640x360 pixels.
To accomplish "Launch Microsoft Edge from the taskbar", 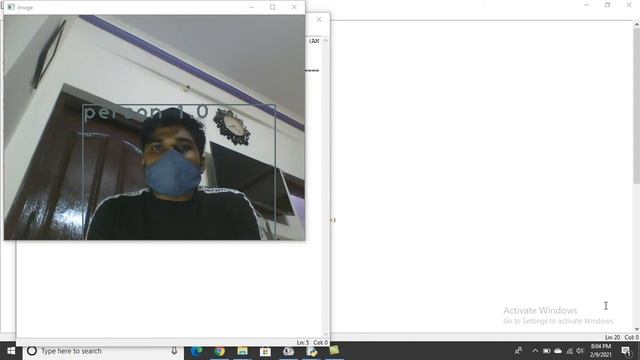I will 196,351.
